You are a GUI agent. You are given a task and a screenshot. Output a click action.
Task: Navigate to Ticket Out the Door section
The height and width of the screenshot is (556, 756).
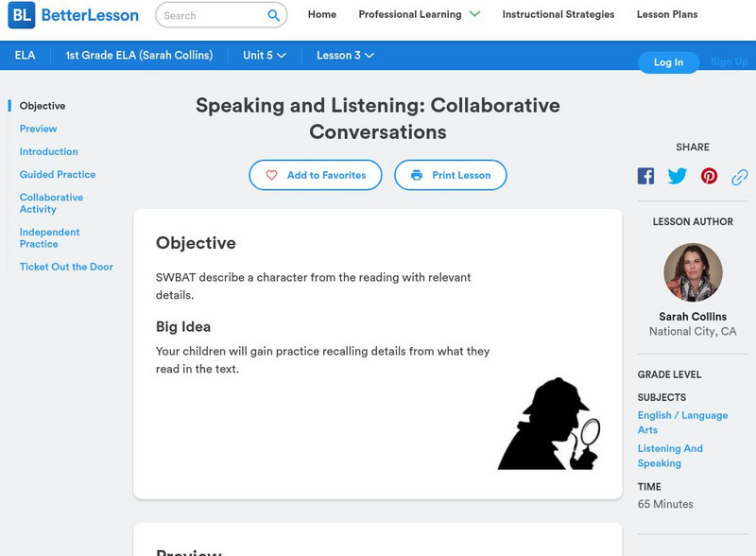[66, 267]
